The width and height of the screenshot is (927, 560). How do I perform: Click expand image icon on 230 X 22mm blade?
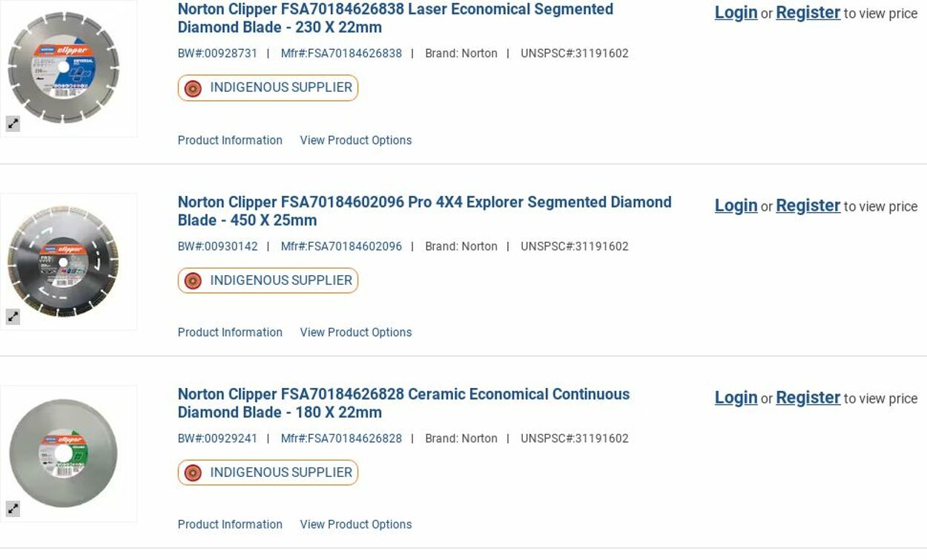click(13, 124)
